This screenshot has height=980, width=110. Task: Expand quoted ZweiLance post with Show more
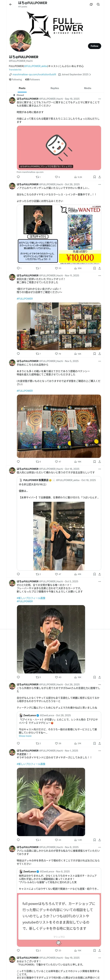click(25, 736)
